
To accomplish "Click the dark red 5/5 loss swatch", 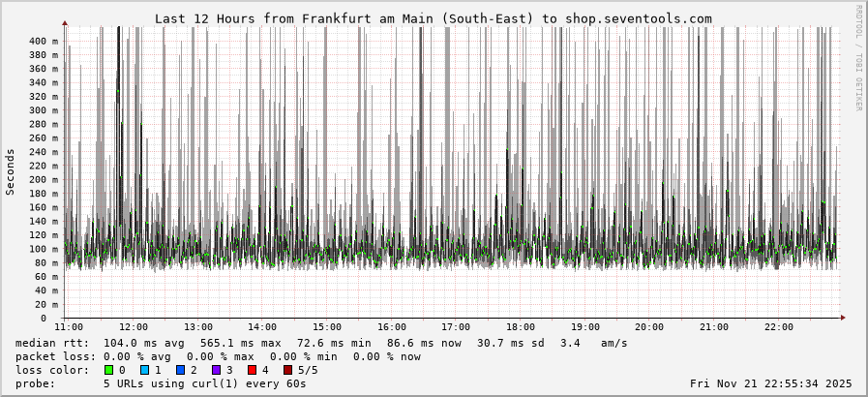I will point(287,370).
